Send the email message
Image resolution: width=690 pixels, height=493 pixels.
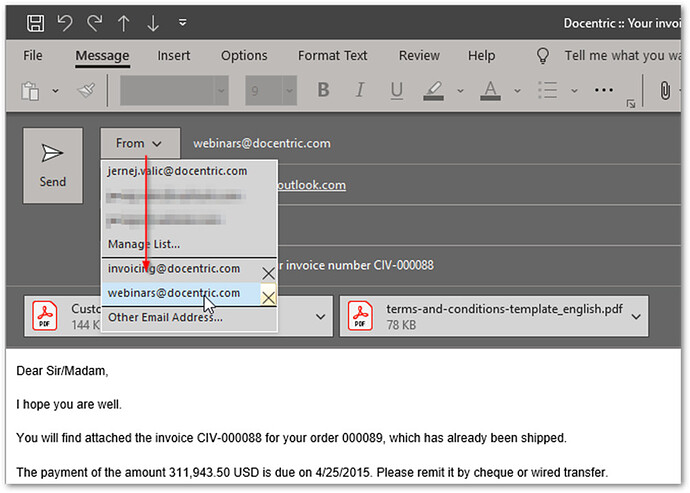click(x=53, y=165)
